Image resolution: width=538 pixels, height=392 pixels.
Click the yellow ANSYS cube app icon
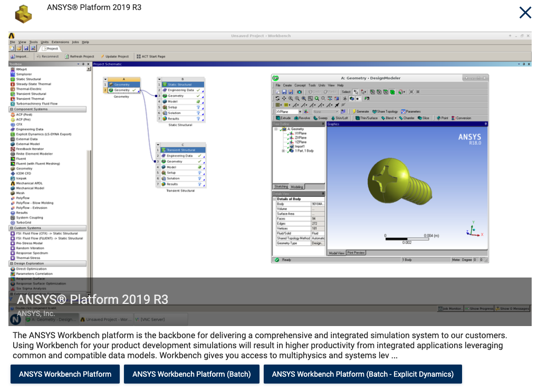point(23,14)
